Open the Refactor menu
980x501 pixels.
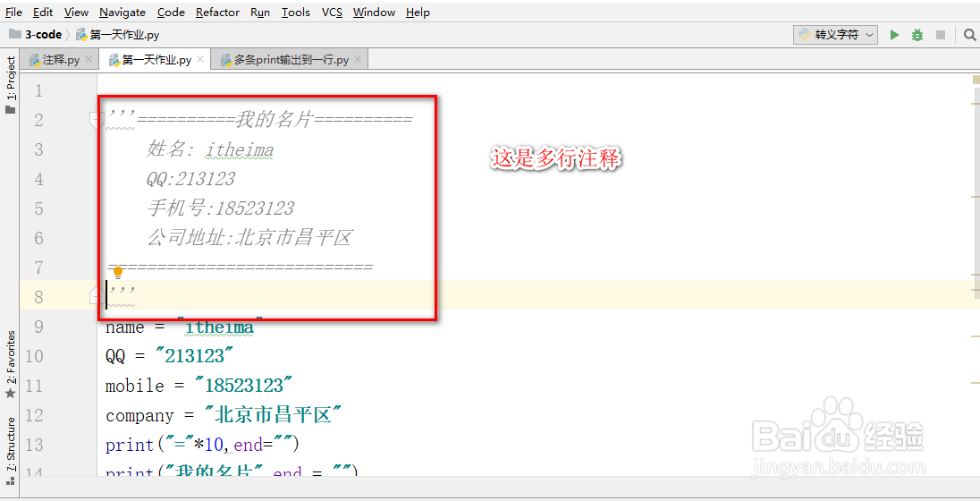pos(217,12)
